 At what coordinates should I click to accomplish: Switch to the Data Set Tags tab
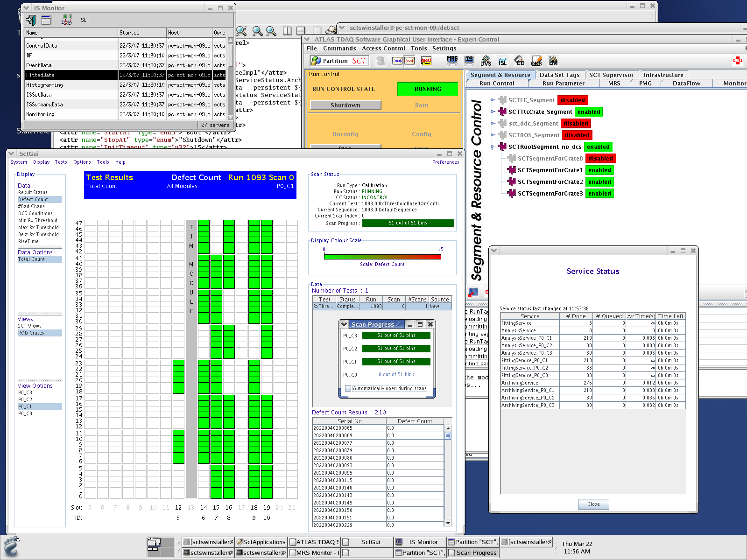point(559,75)
